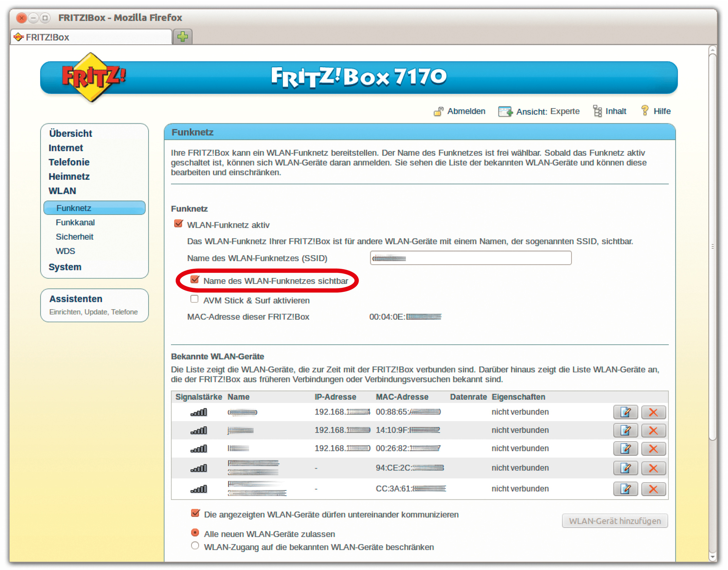Expand the System menu section
This screenshot has height=570, width=728.
point(65,267)
